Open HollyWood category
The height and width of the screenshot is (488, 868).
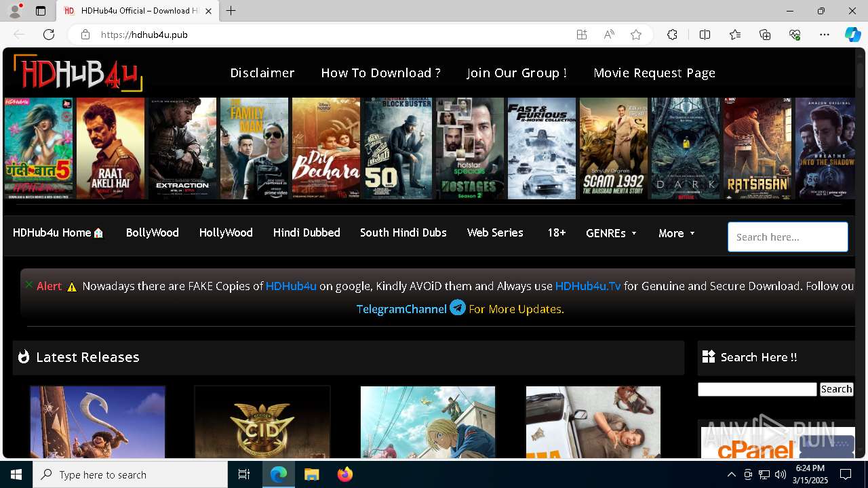[x=226, y=232]
